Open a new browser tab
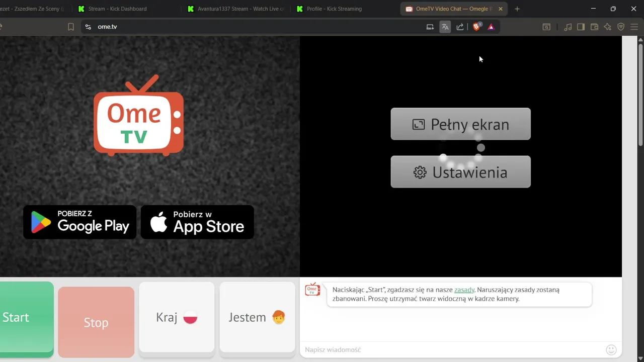This screenshot has height=362, width=644. click(x=517, y=9)
